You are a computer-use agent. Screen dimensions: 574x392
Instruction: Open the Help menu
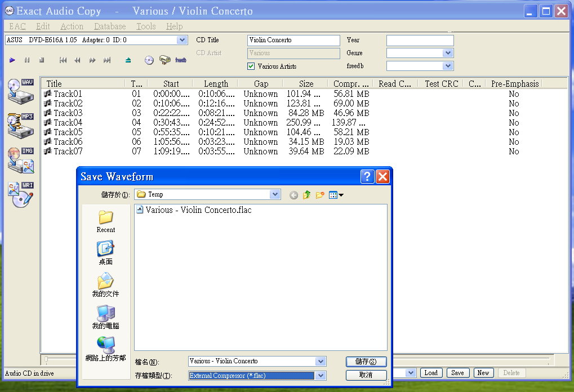click(174, 26)
